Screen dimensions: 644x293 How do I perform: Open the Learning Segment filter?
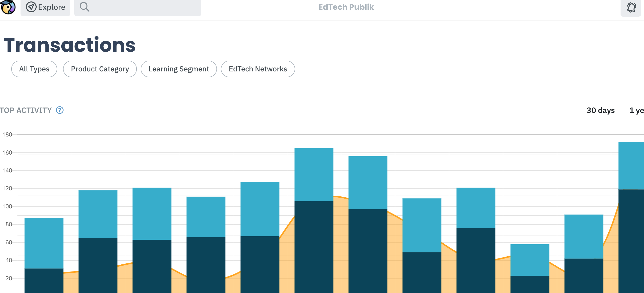[x=179, y=69]
